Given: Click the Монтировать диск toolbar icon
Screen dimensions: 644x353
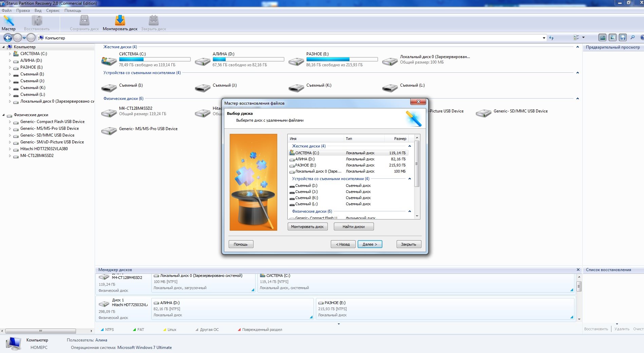Looking at the screenshot, I should [x=120, y=23].
